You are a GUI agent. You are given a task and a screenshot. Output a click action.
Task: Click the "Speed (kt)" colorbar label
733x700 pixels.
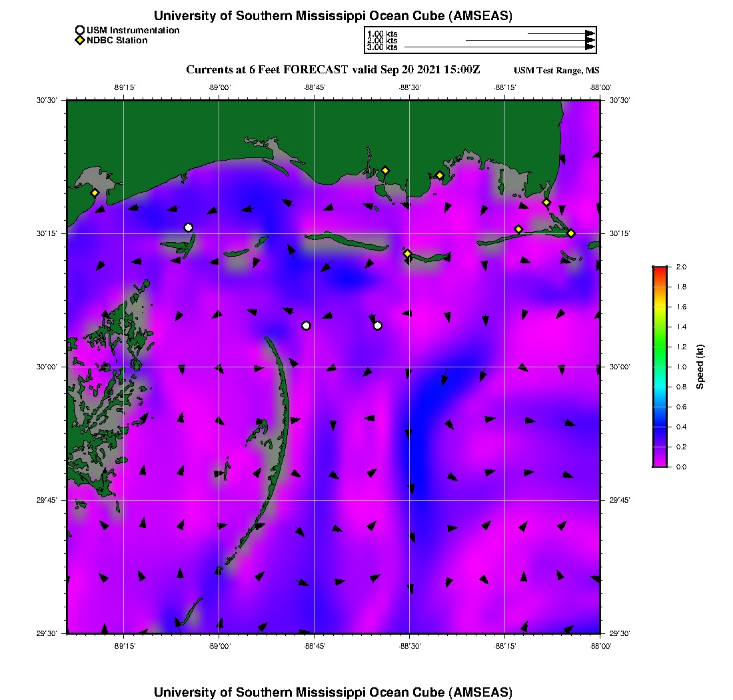click(700, 367)
